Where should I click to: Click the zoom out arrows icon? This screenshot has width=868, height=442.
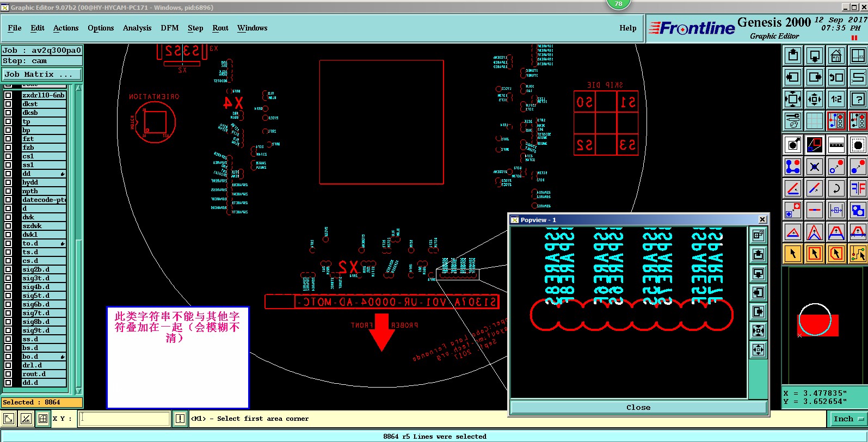815,99
